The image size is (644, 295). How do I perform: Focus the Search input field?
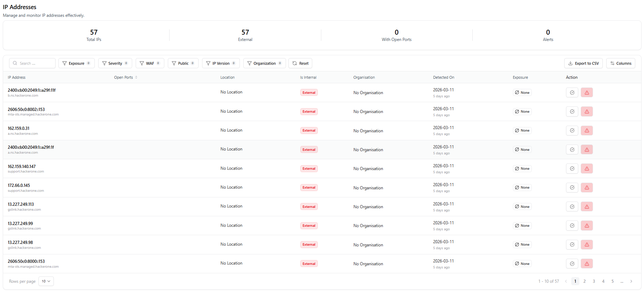35,63
